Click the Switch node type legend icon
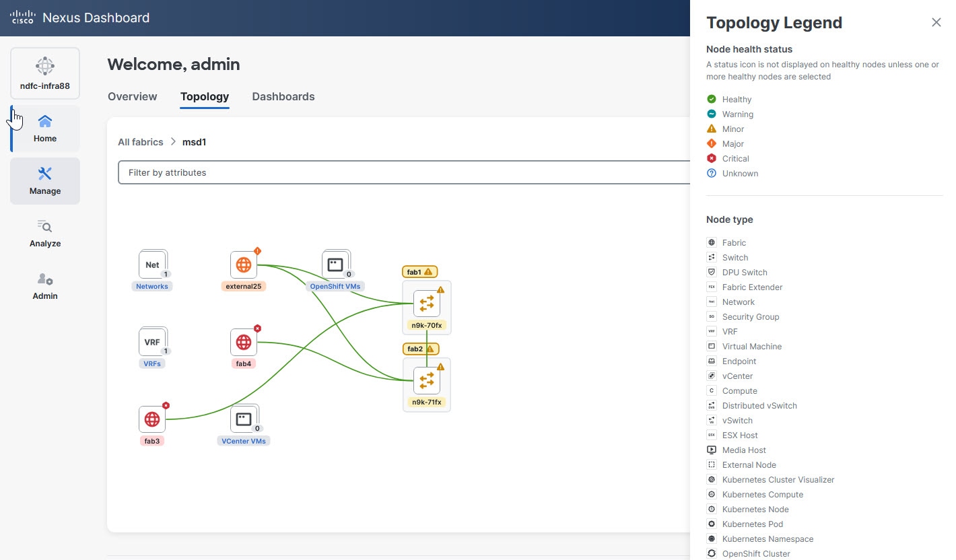The image size is (956, 560). [x=712, y=257]
